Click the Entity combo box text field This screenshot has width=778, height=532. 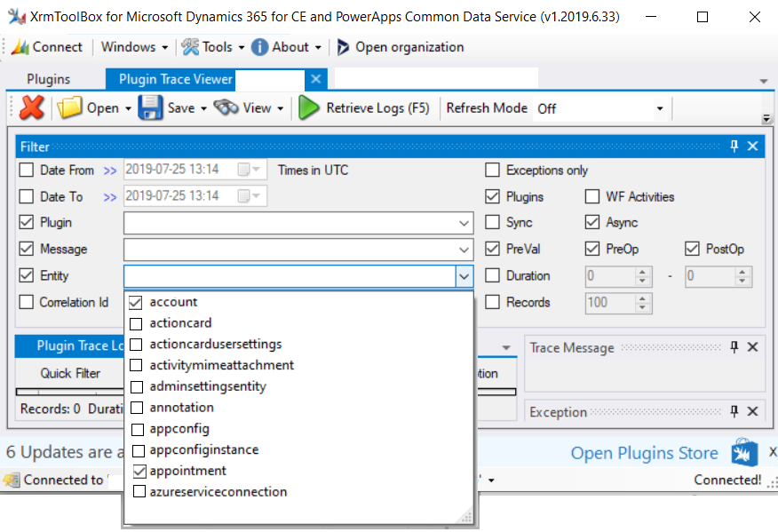coord(290,276)
